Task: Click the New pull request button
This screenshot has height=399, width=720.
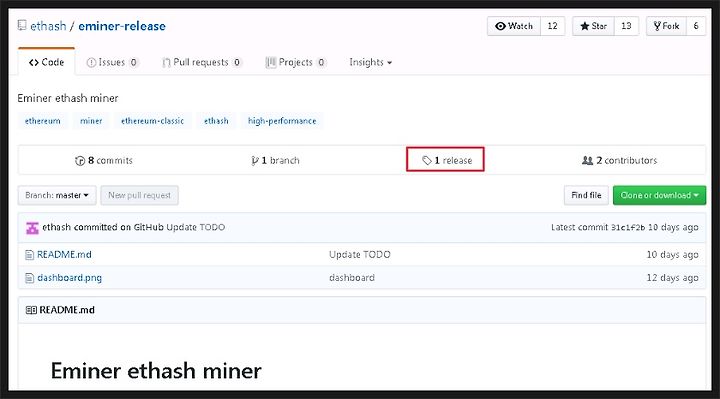Action: click(140, 195)
